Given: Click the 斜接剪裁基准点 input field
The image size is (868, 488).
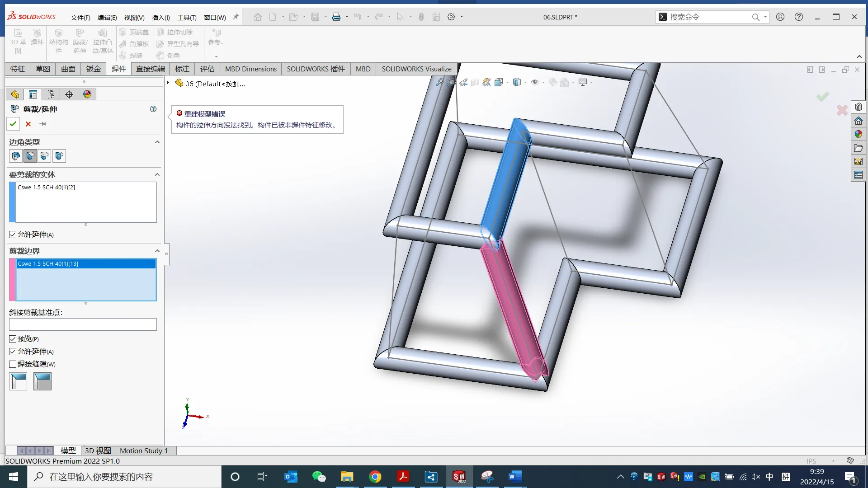Looking at the screenshot, I should click(83, 324).
